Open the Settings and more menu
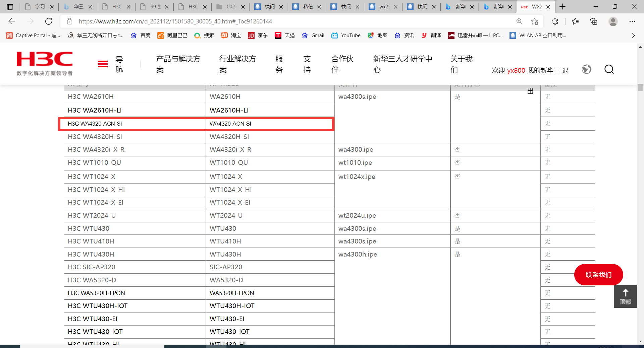This screenshot has width=644, height=348. click(x=632, y=21)
